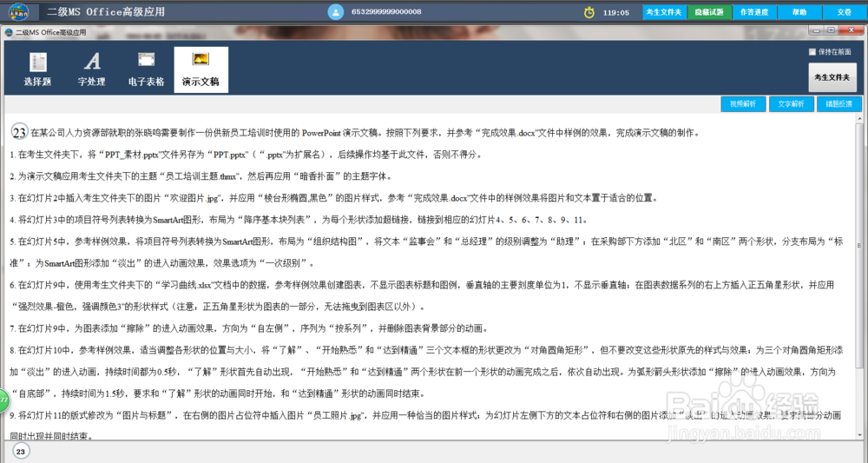Click the 二级MS Office高级应用 title text

tap(106, 11)
